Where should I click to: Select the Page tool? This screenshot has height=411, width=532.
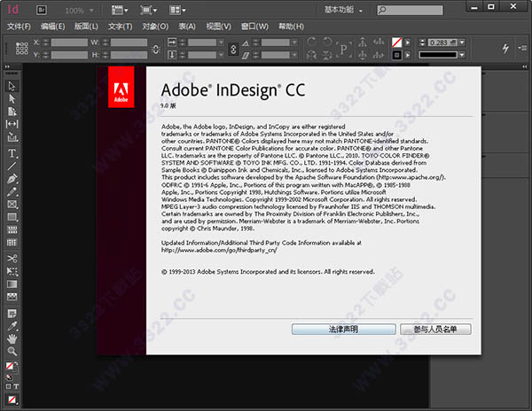pos(12,112)
